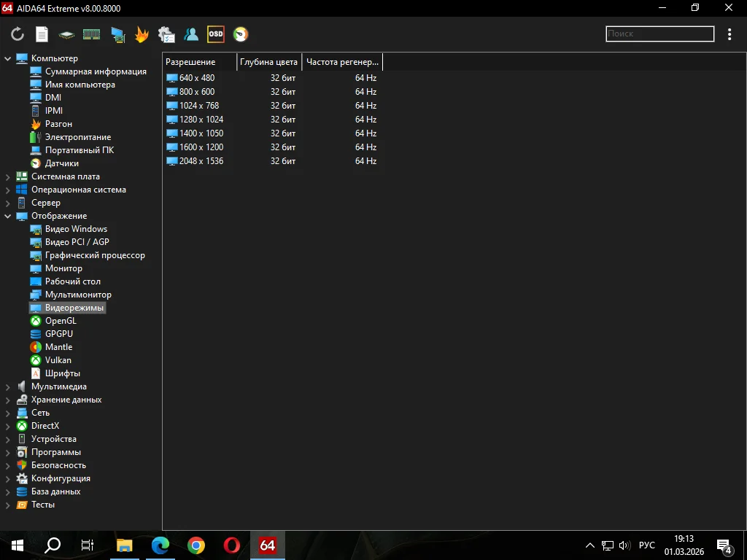Open the Report document icon
Screen dimensions: 747x560
coord(42,34)
